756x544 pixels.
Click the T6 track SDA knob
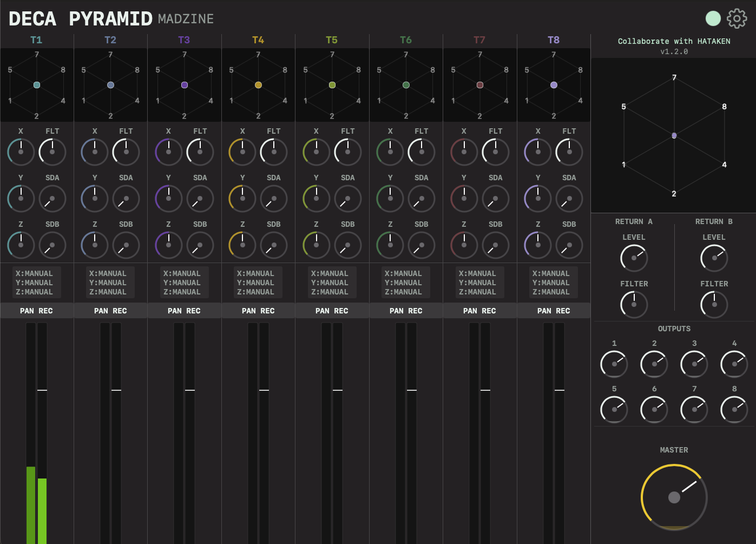tap(421, 199)
